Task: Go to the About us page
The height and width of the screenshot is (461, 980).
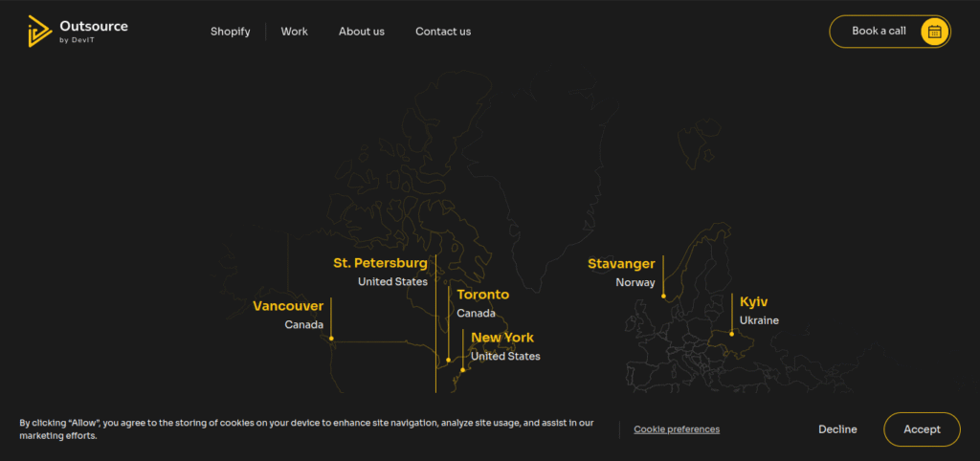Action: 361,32
